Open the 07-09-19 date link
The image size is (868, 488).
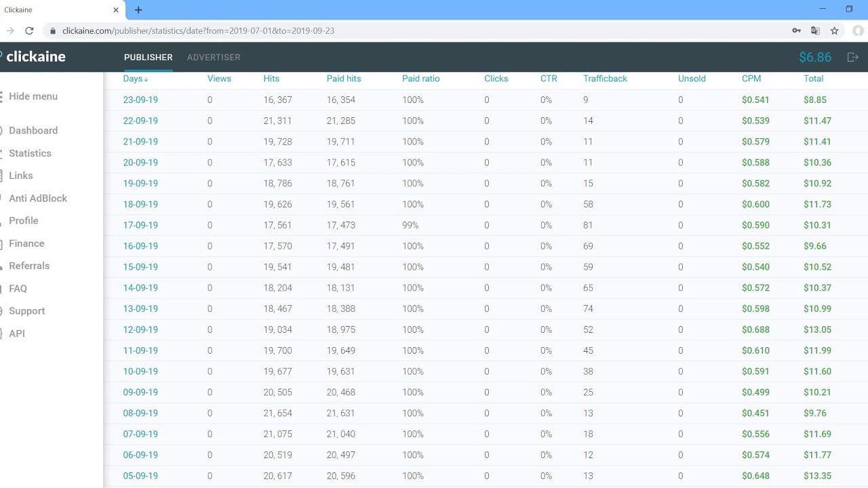pyautogui.click(x=140, y=434)
